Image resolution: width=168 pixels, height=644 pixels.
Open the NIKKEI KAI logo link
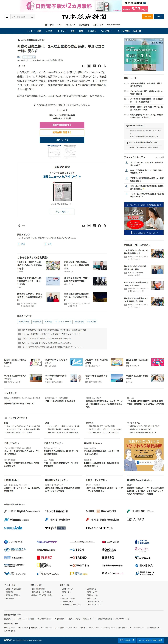pyautogui.click(x=144, y=566)
